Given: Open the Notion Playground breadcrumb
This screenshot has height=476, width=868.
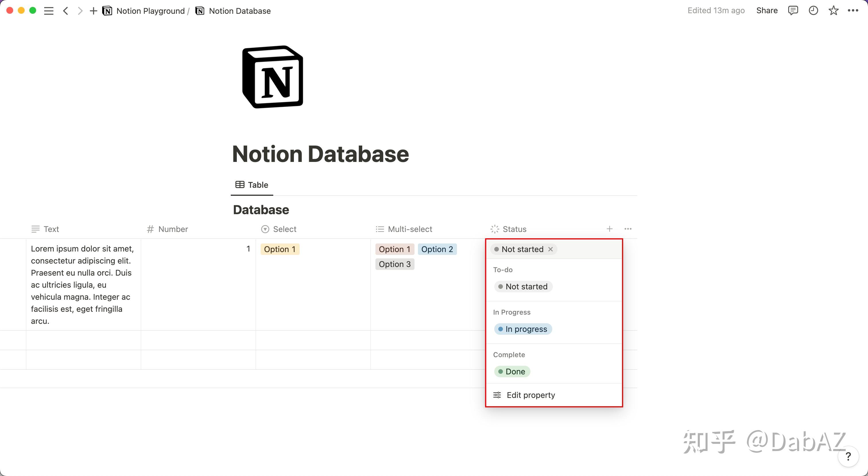Looking at the screenshot, I should 151,10.
